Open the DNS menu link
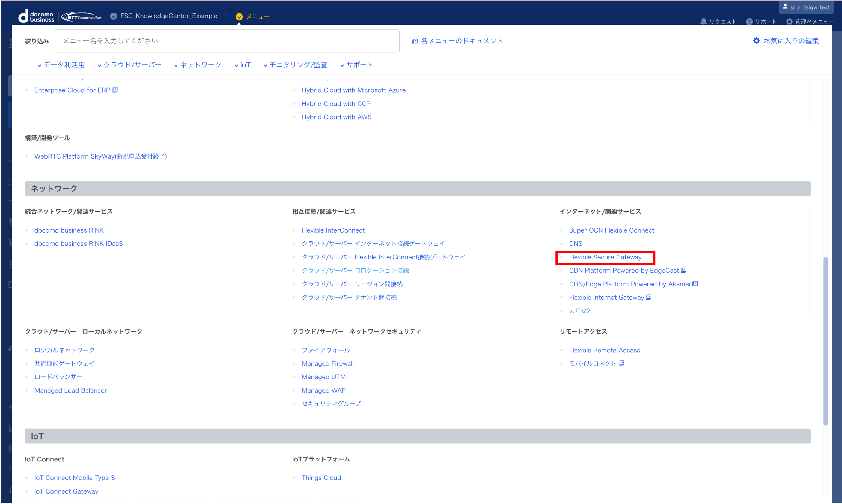The width and height of the screenshot is (842, 504). click(x=576, y=244)
